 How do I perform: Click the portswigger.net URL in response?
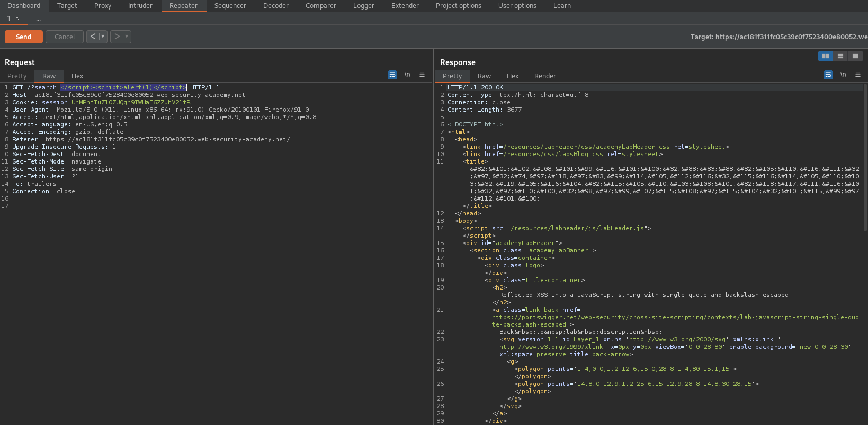(x=675, y=321)
